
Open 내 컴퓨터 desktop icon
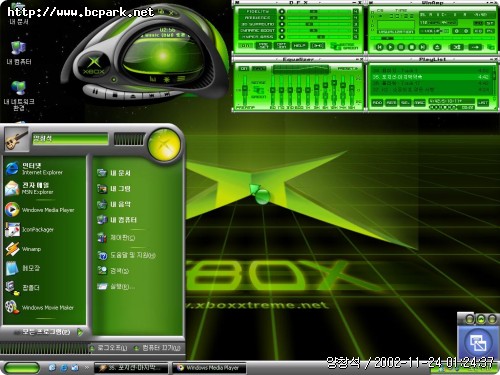tap(19, 53)
